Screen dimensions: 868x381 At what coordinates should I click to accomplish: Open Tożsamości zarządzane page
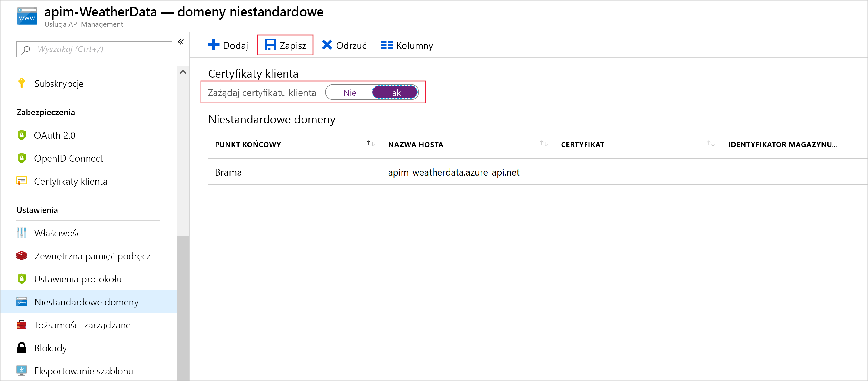click(82, 325)
